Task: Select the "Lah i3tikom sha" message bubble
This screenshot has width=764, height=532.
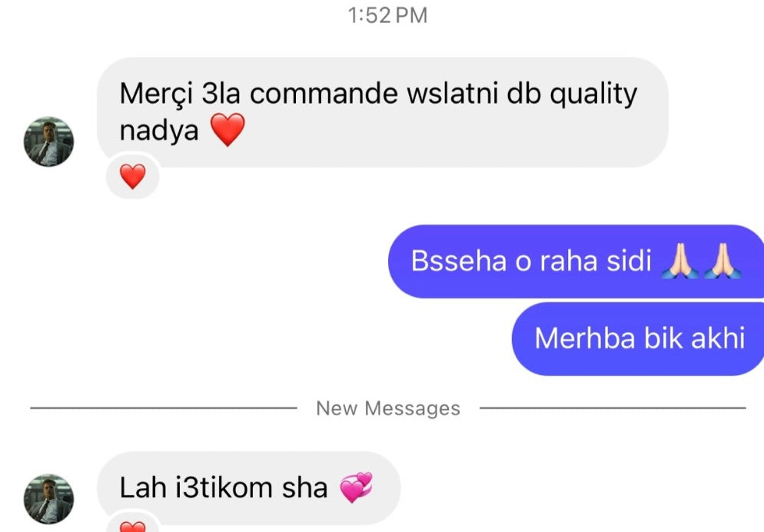Action: tap(248, 487)
